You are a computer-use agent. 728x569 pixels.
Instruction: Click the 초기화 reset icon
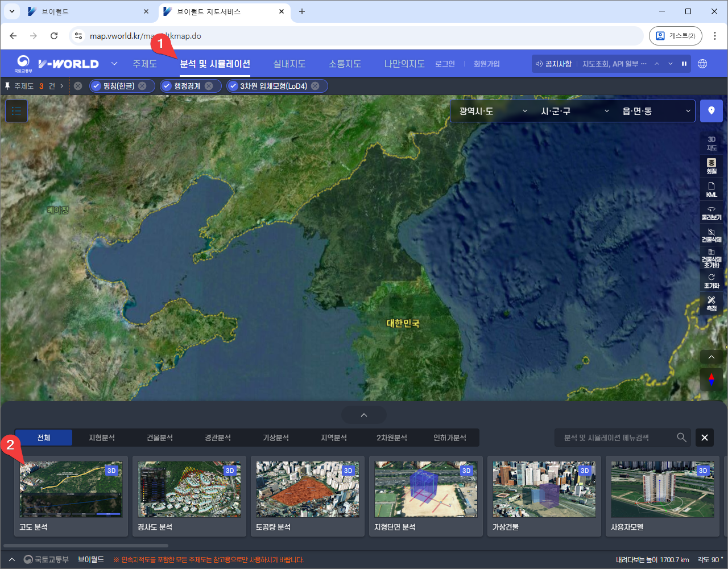coord(711,281)
